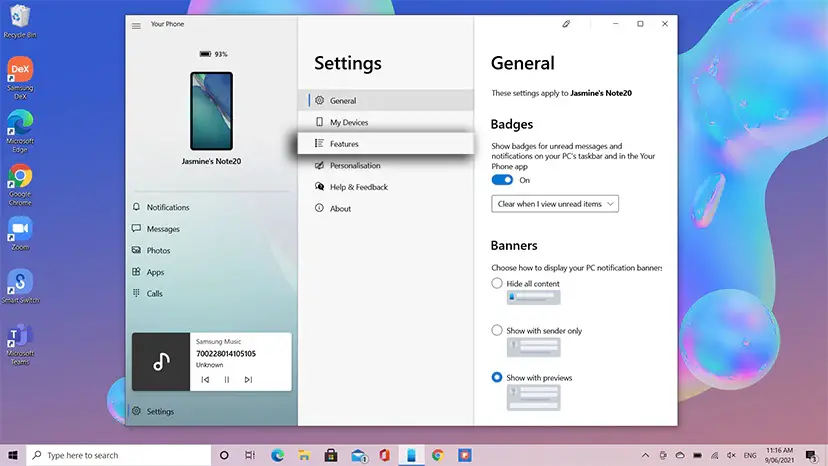Screen dimensions: 828x466
Task: Click the muted volume tray icon
Action: coord(731,455)
